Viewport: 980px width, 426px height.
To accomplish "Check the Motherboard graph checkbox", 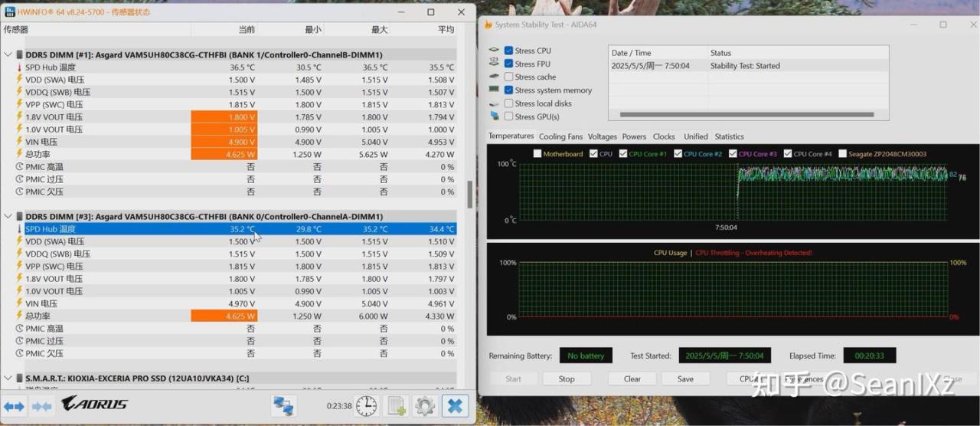I will coord(537,154).
